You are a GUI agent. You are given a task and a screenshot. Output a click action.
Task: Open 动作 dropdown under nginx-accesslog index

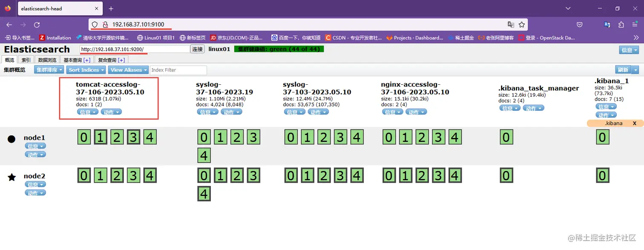point(416,112)
